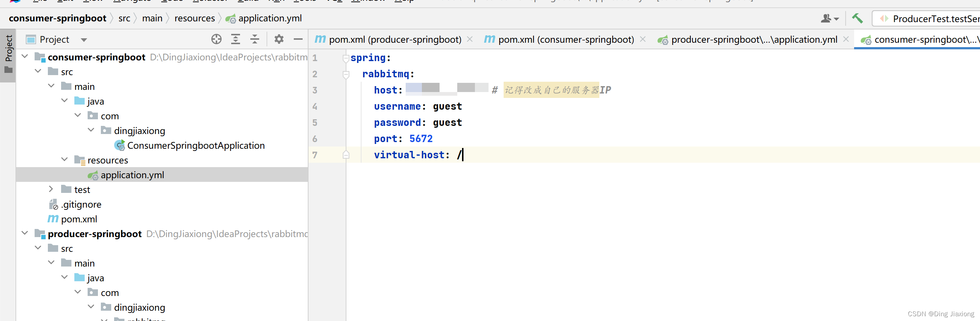Screen dimensions: 980x321
Task: Place cursor on 'username: guest' line
Action: (418, 106)
